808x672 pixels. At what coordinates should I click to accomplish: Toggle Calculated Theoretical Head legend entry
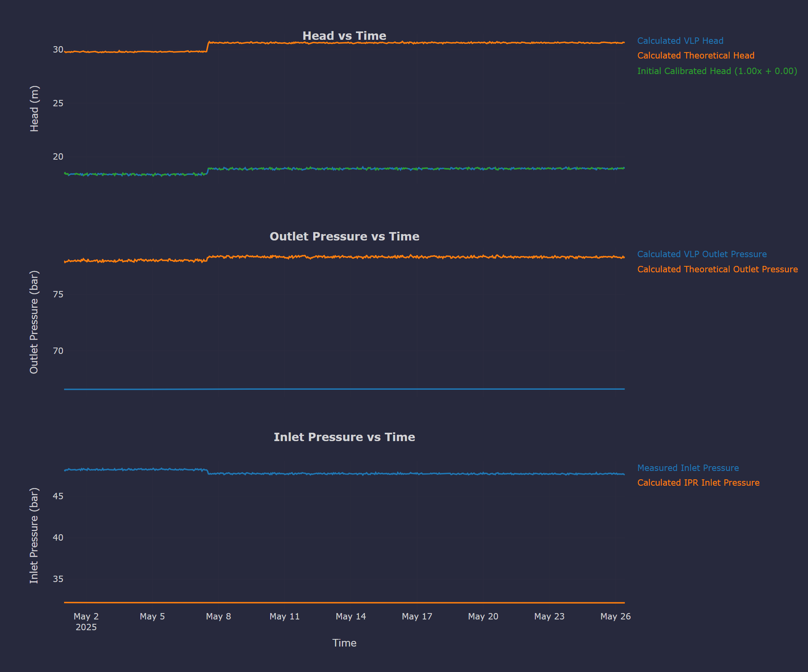pyautogui.click(x=695, y=56)
